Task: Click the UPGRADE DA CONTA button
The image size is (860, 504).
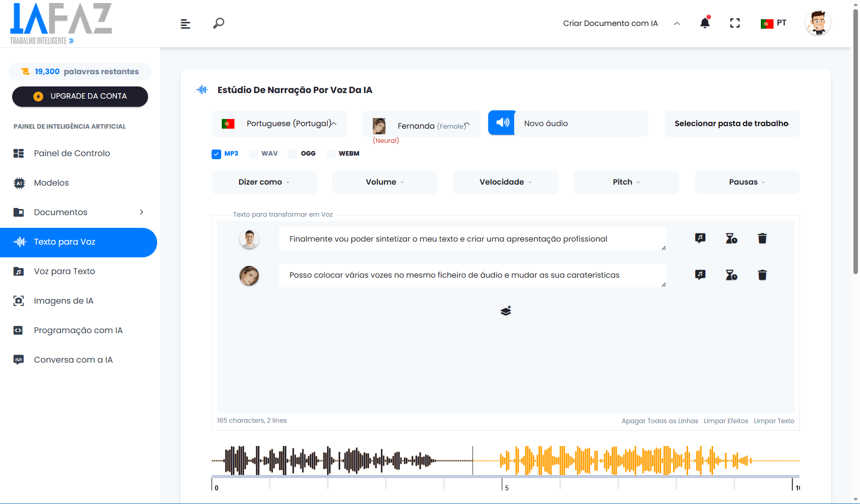Action: (80, 97)
